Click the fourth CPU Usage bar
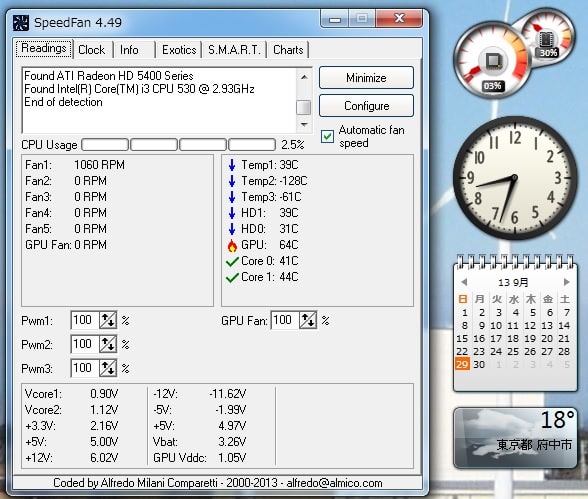 coord(252,145)
